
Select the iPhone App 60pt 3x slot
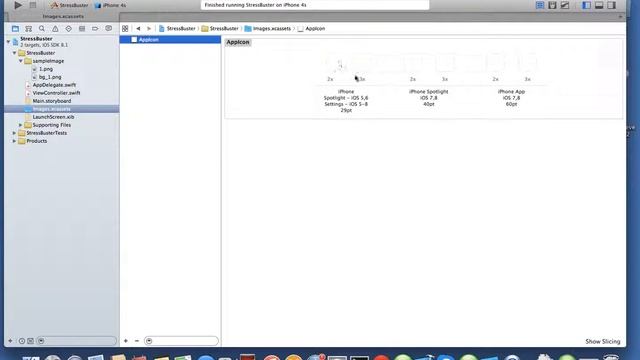pos(527,64)
